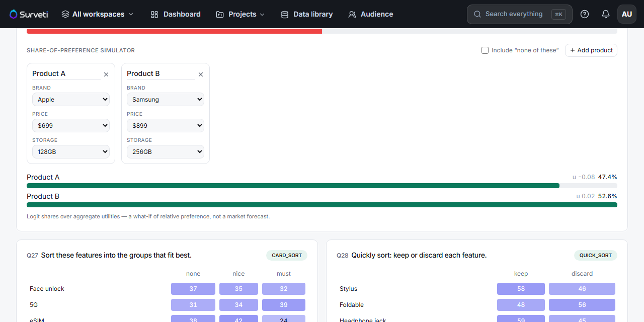This screenshot has width=644, height=322.
Task: Click the Q27 question title
Action: (x=116, y=256)
